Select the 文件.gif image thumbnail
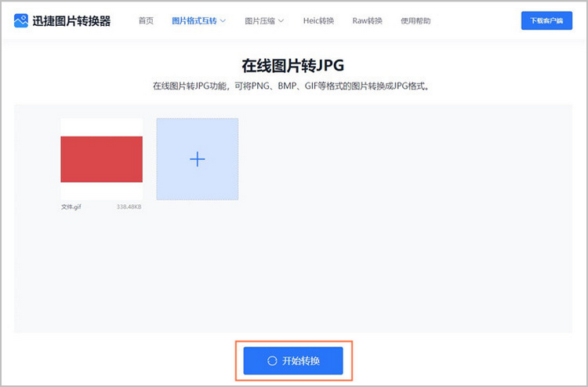The width and height of the screenshot is (588, 387). (101, 159)
